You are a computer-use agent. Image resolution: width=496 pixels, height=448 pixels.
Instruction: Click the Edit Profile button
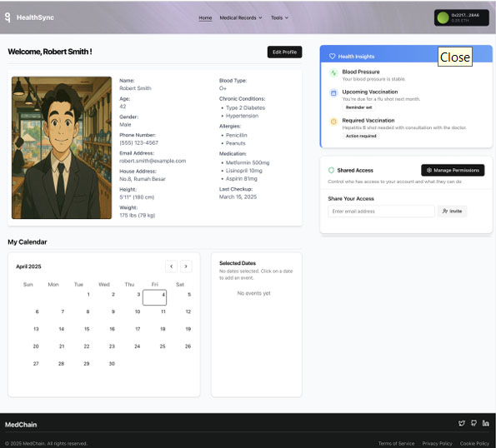285,52
